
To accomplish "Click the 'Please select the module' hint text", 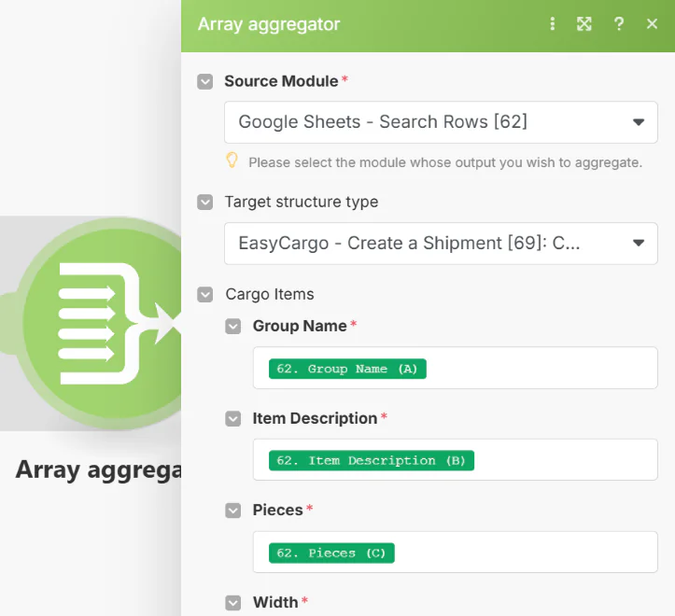I will [x=445, y=162].
